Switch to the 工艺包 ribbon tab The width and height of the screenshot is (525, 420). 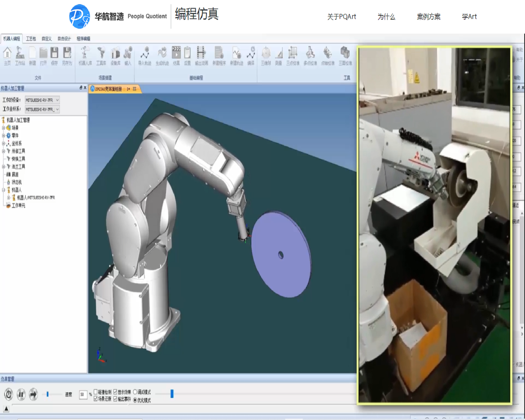point(31,38)
